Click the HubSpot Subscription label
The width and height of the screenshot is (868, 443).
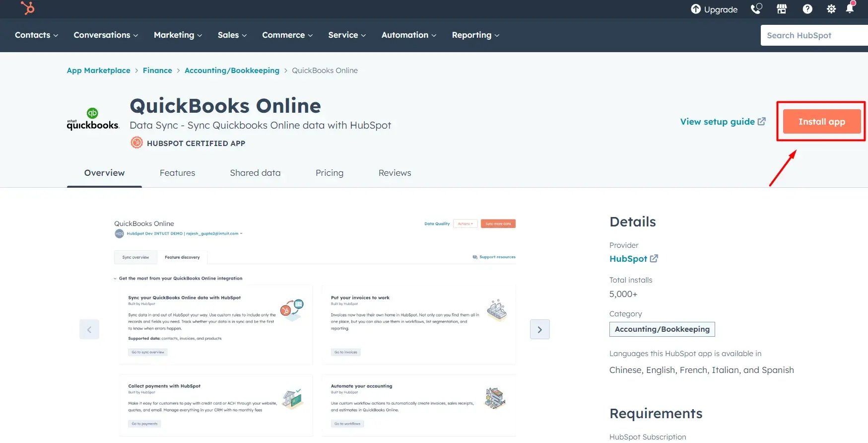648,437
